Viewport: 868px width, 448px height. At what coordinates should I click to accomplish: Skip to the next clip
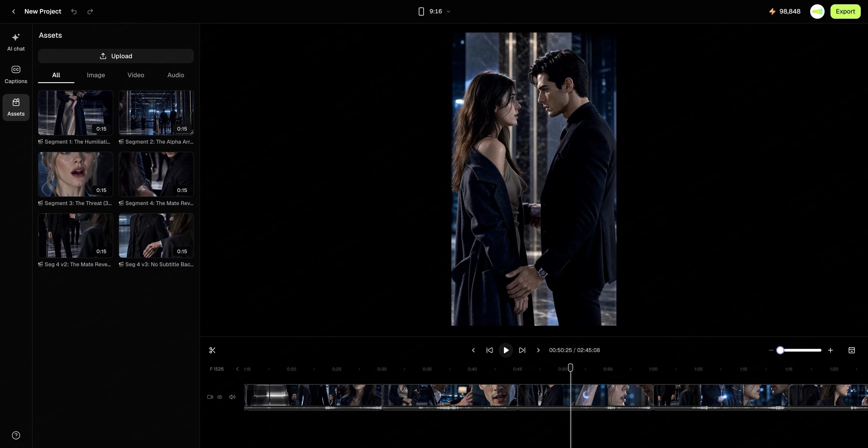coord(522,350)
